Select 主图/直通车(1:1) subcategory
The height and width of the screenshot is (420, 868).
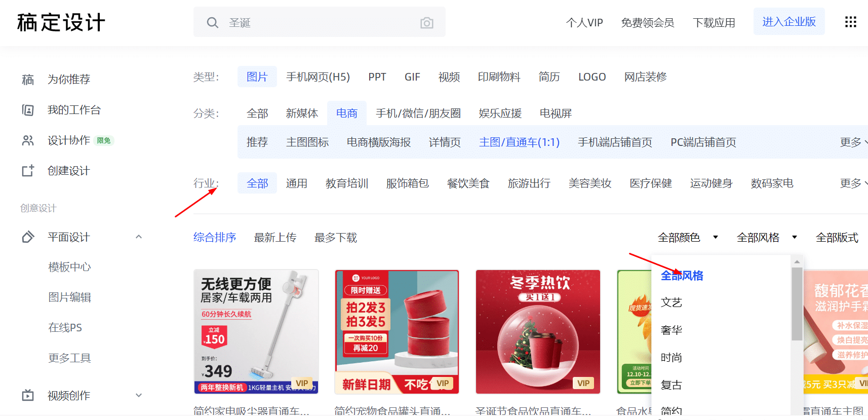(520, 142)
